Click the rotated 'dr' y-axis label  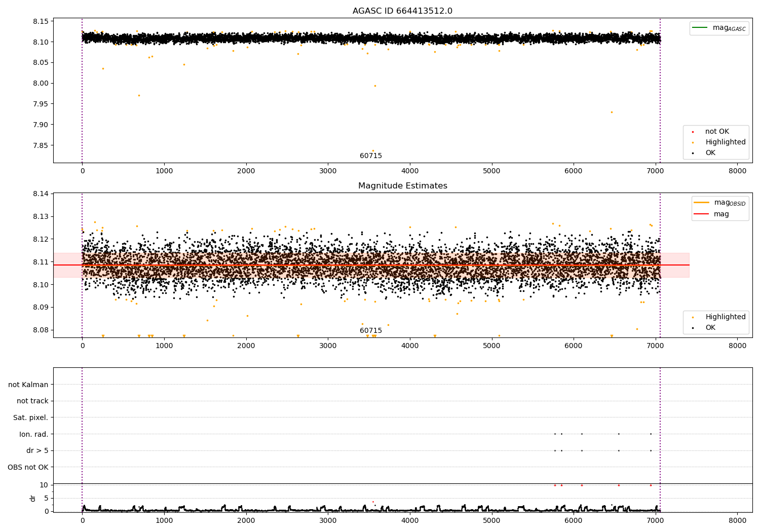33,498
